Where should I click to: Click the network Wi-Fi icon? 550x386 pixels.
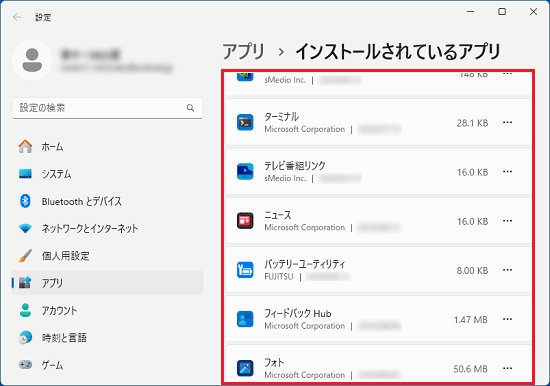point(25,229)
